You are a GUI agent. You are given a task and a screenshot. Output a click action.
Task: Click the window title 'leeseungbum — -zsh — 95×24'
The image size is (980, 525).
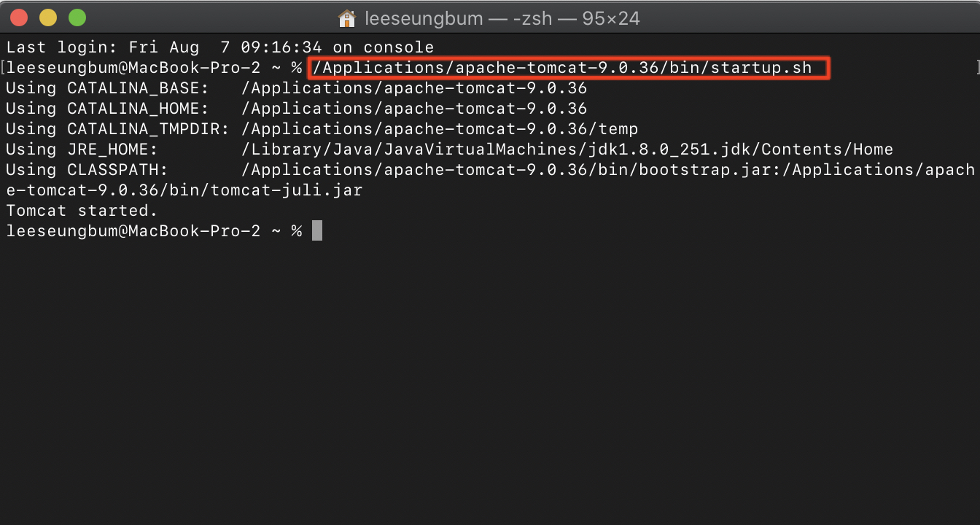coord(502,18)
